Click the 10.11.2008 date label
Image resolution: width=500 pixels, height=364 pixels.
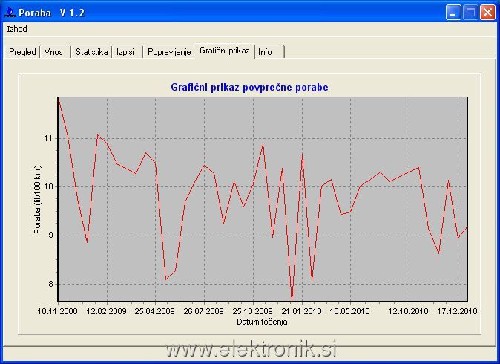point(57,311)
